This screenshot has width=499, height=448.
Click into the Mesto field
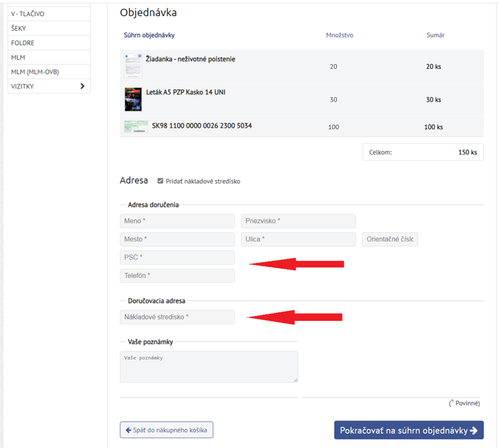point(177,239)
